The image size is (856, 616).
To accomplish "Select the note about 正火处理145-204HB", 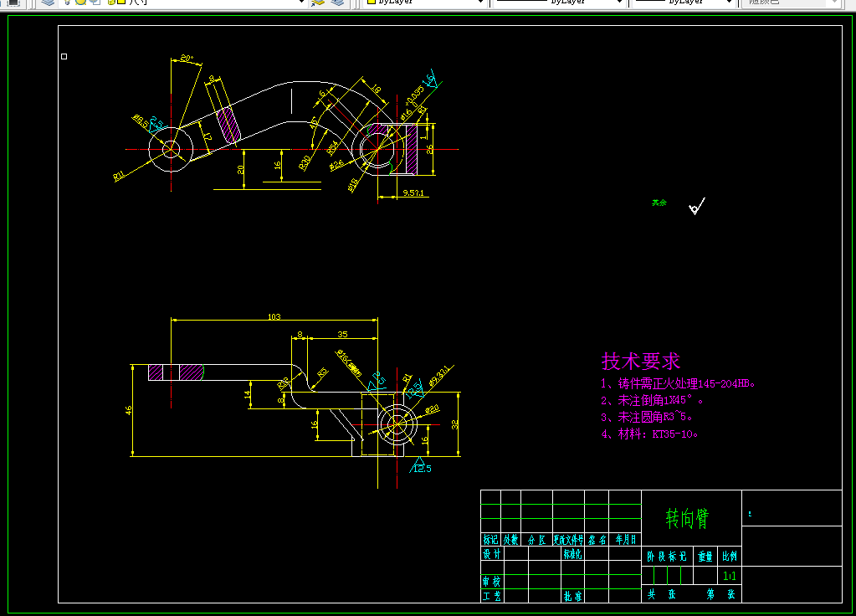I will coord(678,383).
